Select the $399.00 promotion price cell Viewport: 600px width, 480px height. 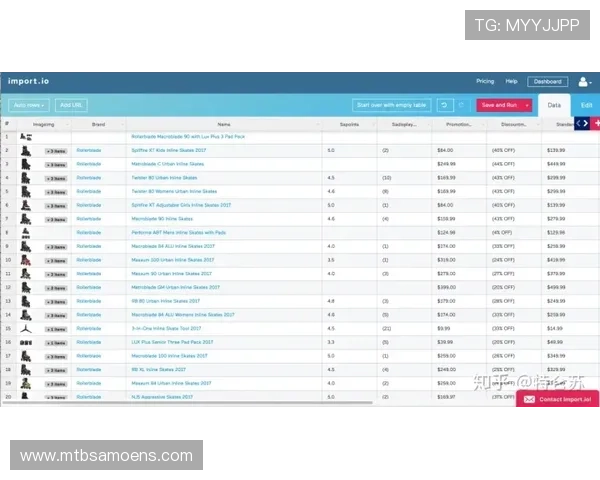point(459,287)
